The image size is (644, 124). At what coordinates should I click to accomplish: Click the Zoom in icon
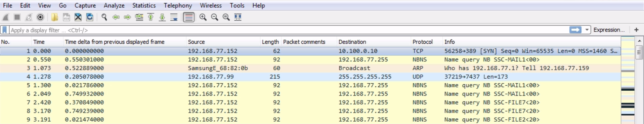(203, 17)
